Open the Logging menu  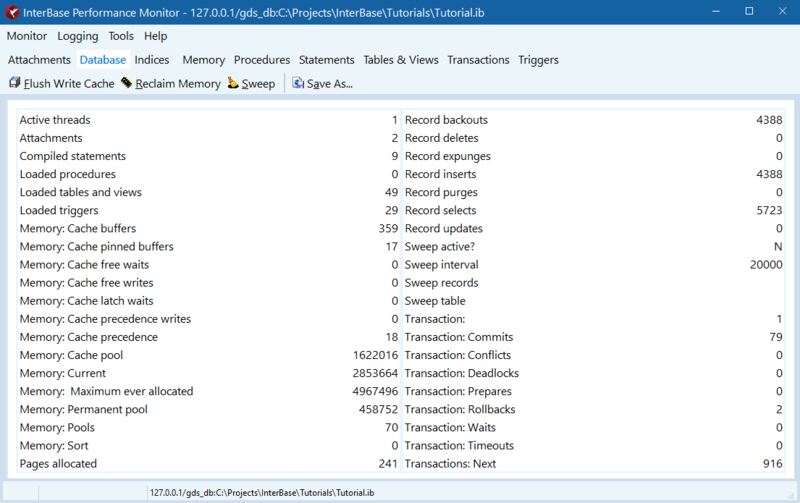click(78, 36)
